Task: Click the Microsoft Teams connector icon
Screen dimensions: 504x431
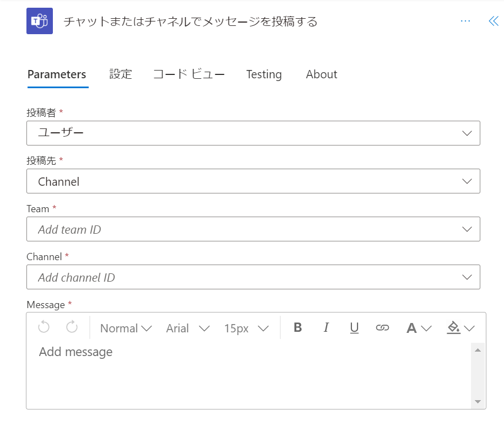Action: [x=39, y=21]
